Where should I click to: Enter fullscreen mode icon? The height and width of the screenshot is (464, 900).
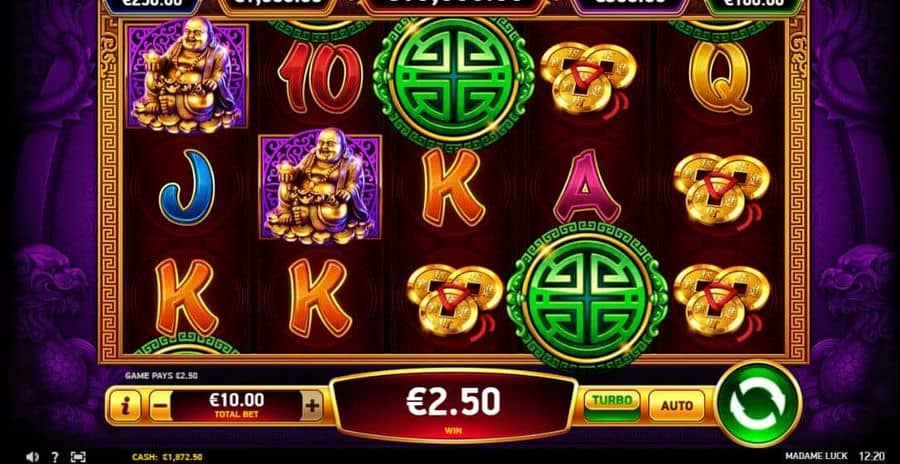click(x=77, y=457)
